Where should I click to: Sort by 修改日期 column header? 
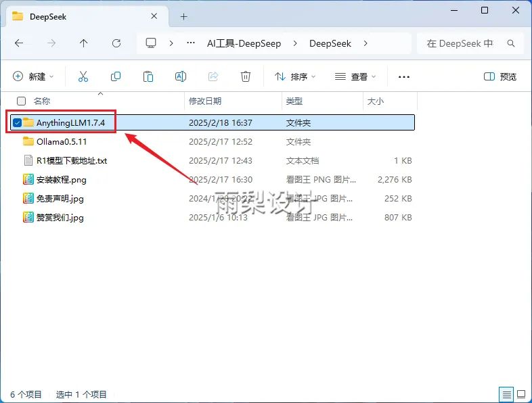205,101
